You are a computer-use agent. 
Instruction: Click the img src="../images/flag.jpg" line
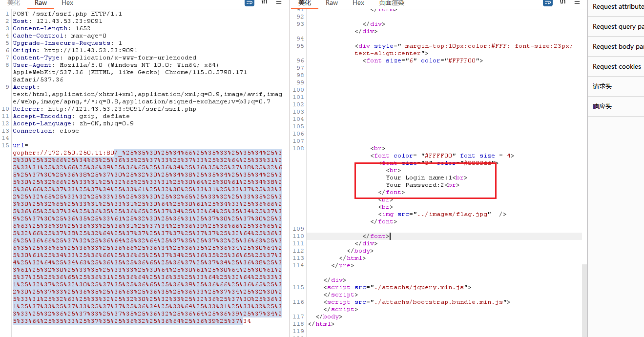442,215
